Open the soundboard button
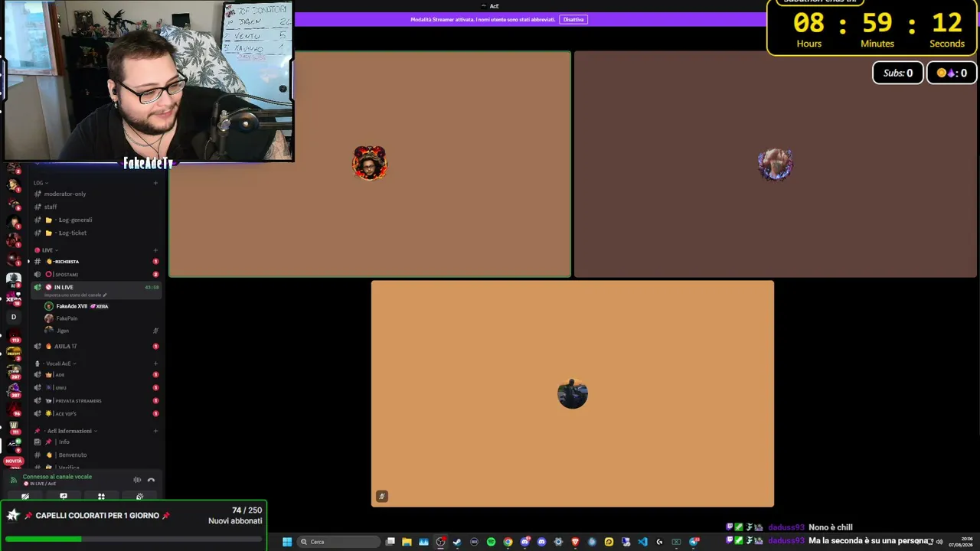The height and width of the screenshot is (551, 980). coord(139,496)
